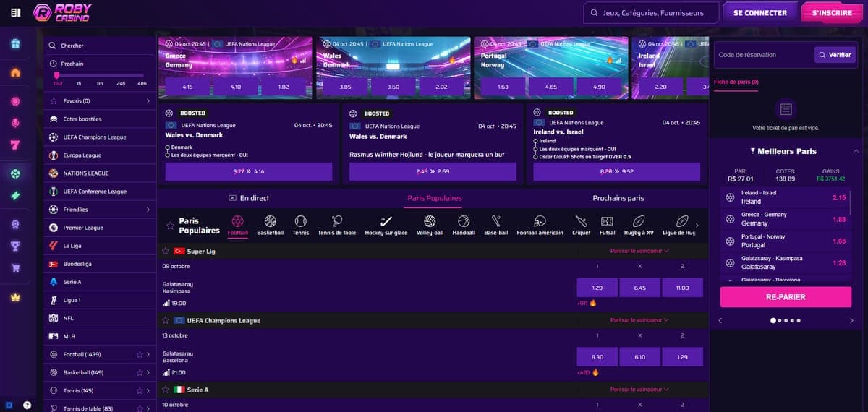
Task: Star Football (1439) in the sports list
Action: (140, 354)
